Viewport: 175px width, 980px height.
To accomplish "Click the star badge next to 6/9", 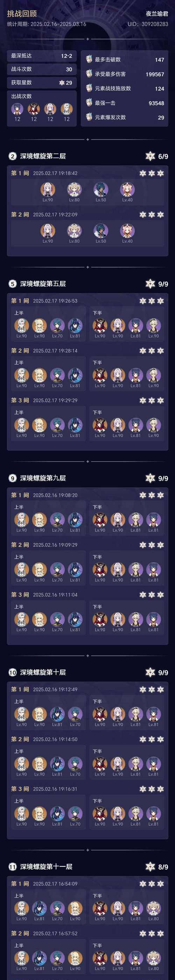I will click(x=150, y=156).
